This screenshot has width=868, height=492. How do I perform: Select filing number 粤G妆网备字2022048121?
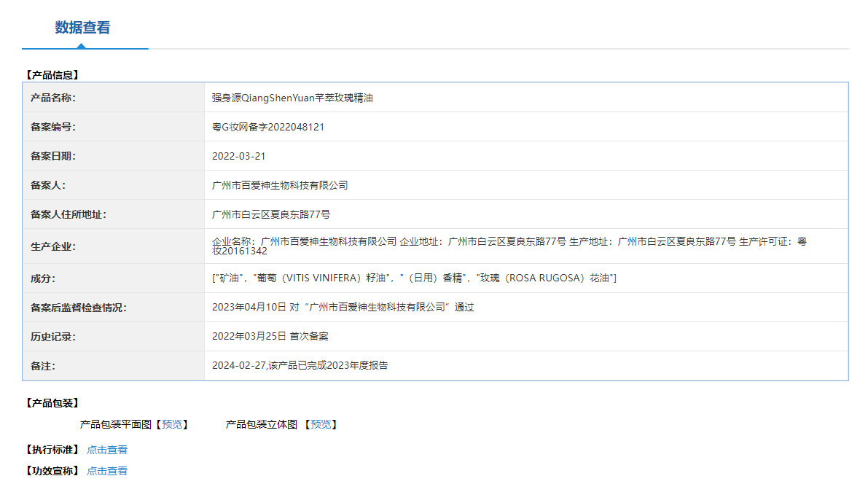(x=268, y=128)
